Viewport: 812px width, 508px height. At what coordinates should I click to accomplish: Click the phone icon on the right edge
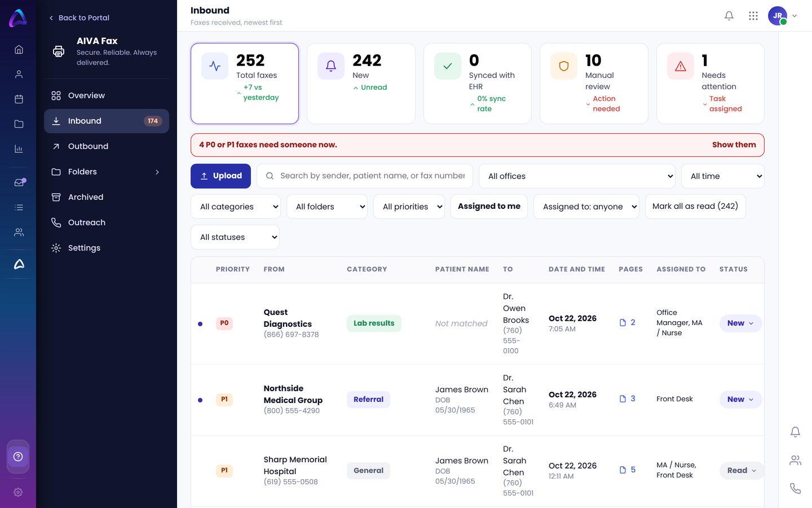795,488
